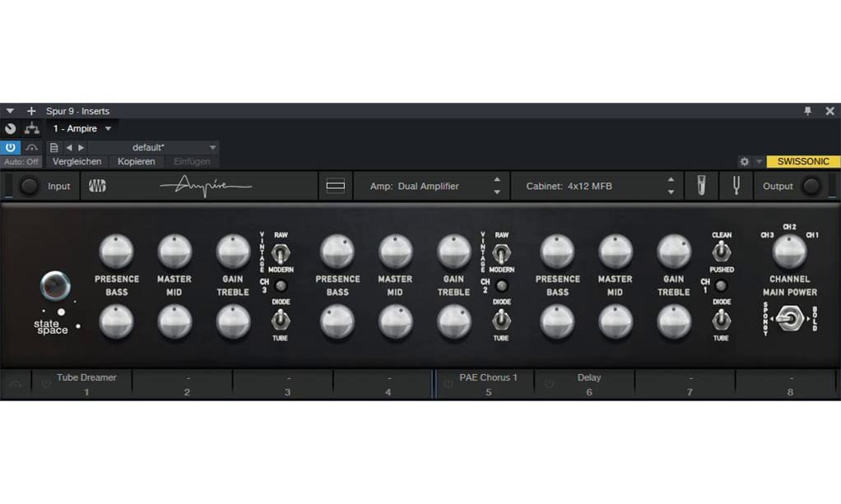Screen dimensions: 841x504
Task: Load the previous preset arrow
Action: coord(69,147)
